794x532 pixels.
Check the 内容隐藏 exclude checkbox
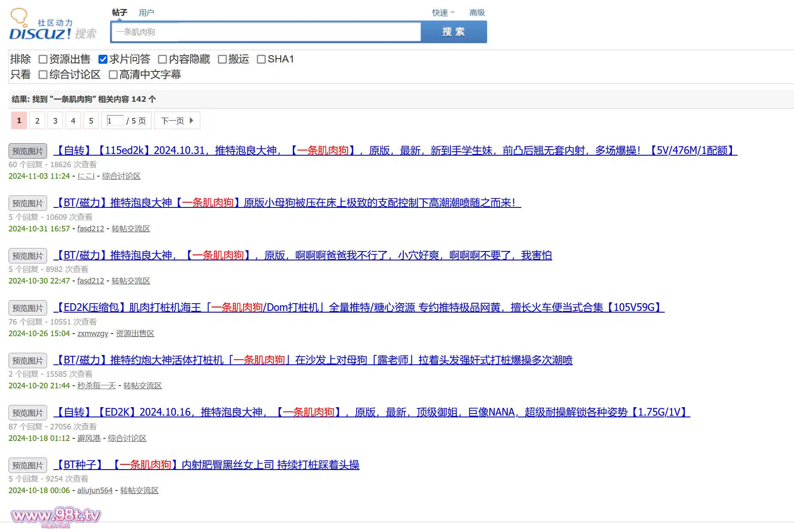[x=162, y=59]
